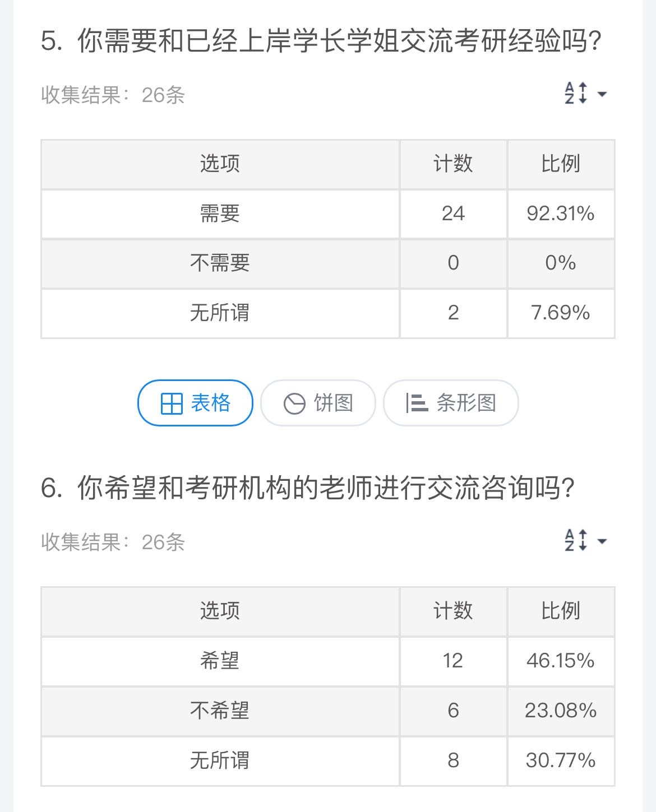The height and width of the screenshot is (812, 656).
Task: Click the 选项 header in question 6 table
Action: (220, 611)
